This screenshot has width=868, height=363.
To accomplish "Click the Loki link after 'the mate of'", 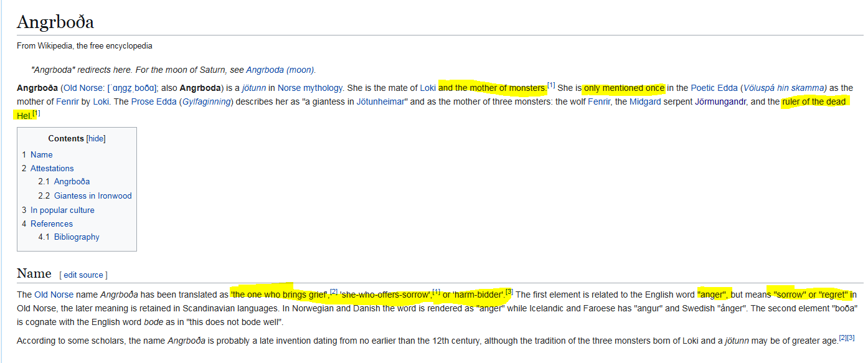I will (x=428, y=88).
